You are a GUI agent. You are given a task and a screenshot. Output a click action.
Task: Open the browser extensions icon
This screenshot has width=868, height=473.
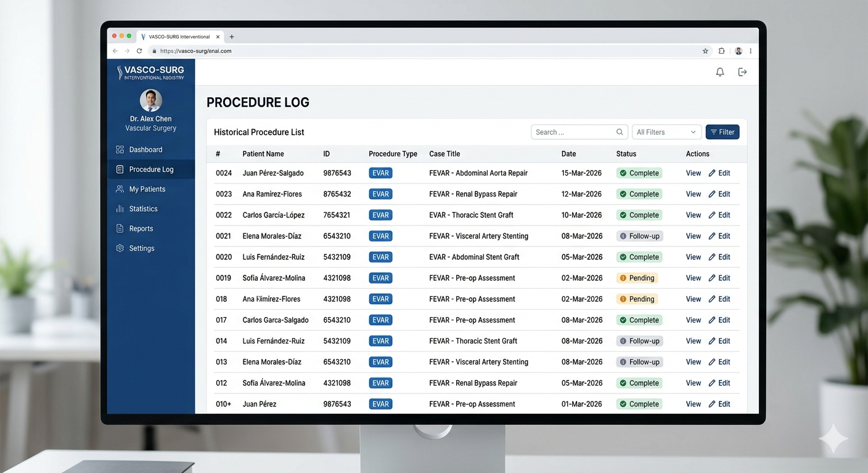tap(721, 51)
